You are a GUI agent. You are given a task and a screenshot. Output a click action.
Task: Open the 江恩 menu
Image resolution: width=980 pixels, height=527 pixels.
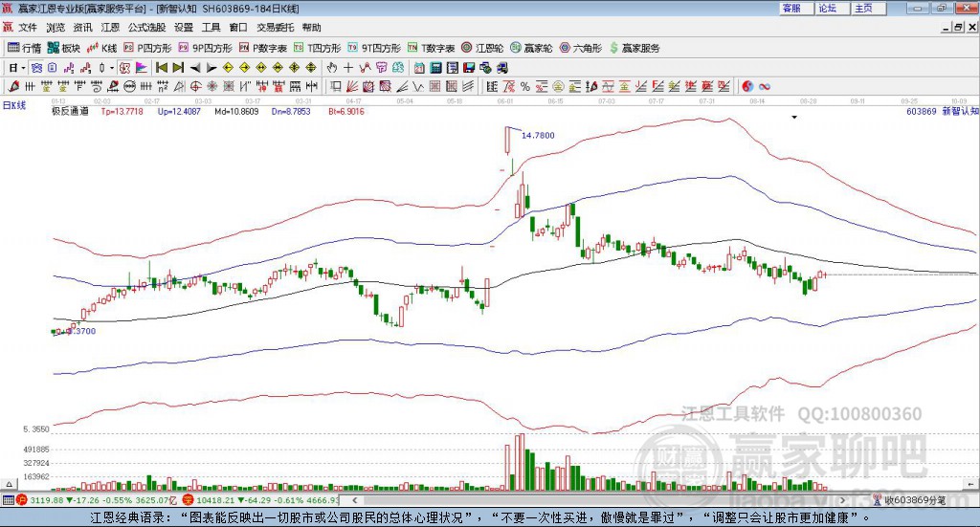110,28
